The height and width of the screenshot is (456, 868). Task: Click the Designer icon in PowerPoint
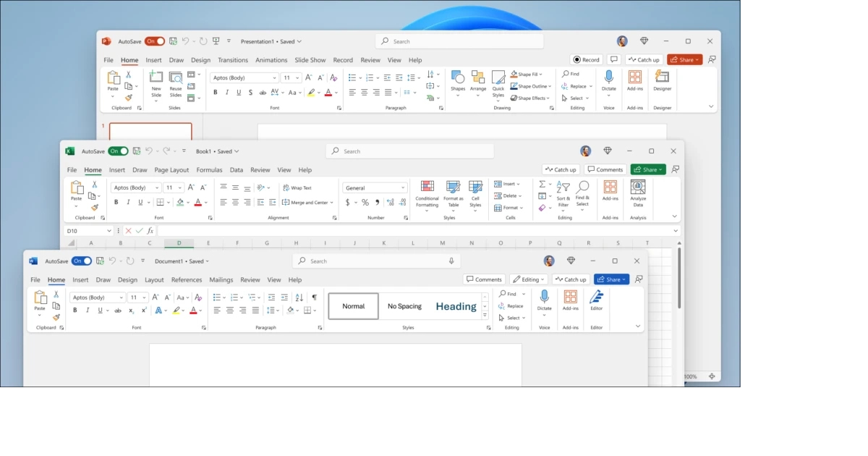point(662,77)
